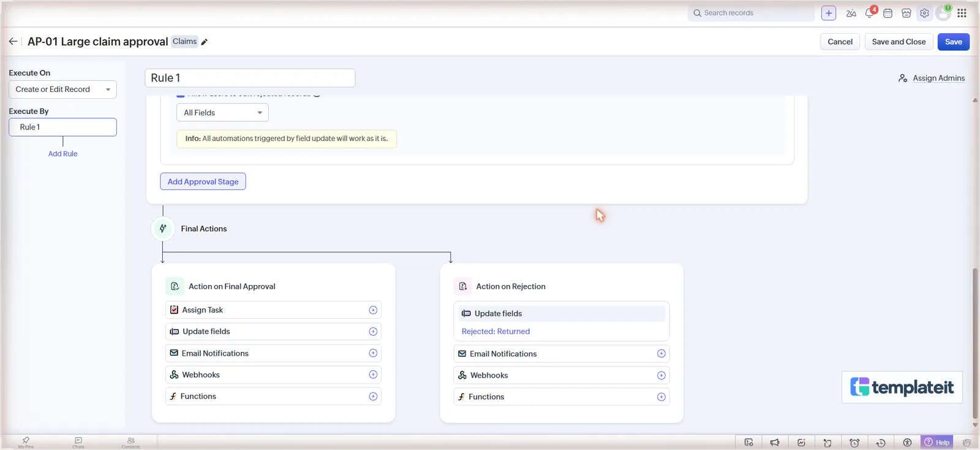Add Email Notifications on final approval

pos(373,353)
